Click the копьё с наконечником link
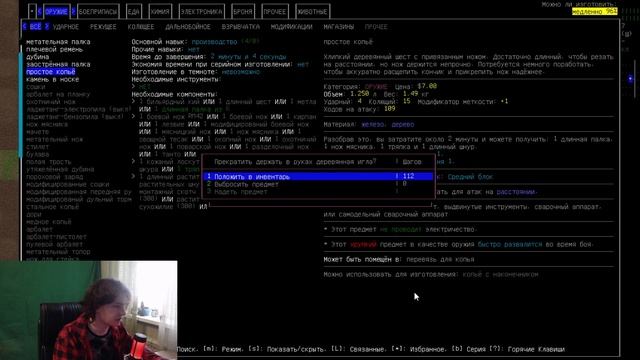 tap(500, 274)
